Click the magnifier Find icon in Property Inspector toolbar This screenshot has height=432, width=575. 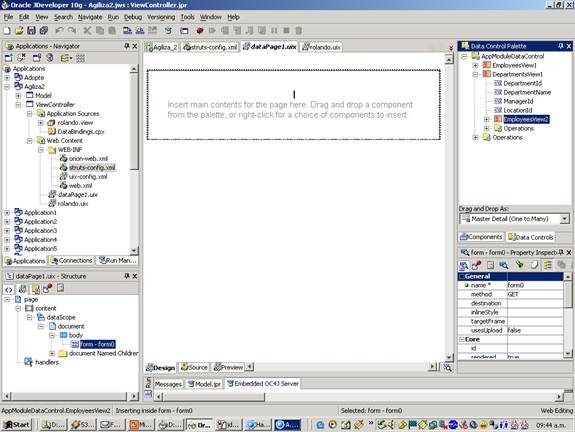pyautogui.click(x=504, y=265)
